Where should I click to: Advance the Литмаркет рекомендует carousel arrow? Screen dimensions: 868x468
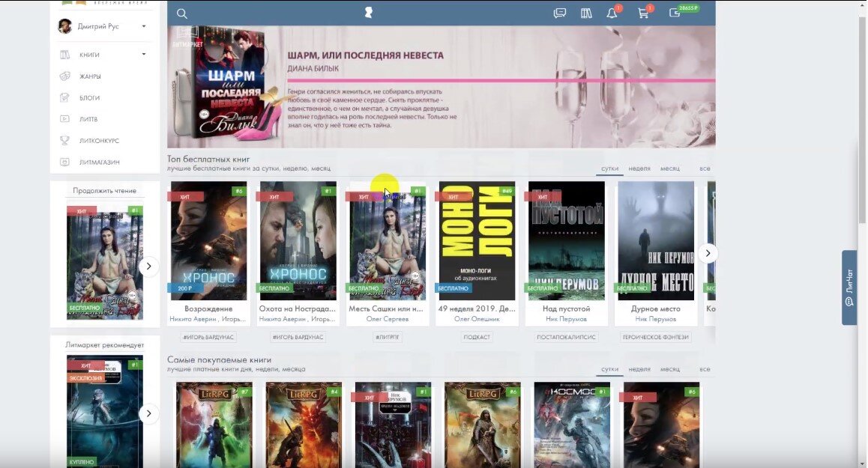[x=148, y=413]
